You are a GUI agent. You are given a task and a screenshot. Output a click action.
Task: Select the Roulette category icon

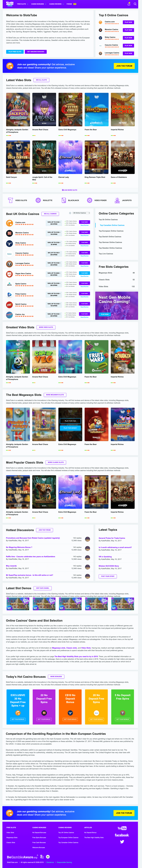pos(38,200)
